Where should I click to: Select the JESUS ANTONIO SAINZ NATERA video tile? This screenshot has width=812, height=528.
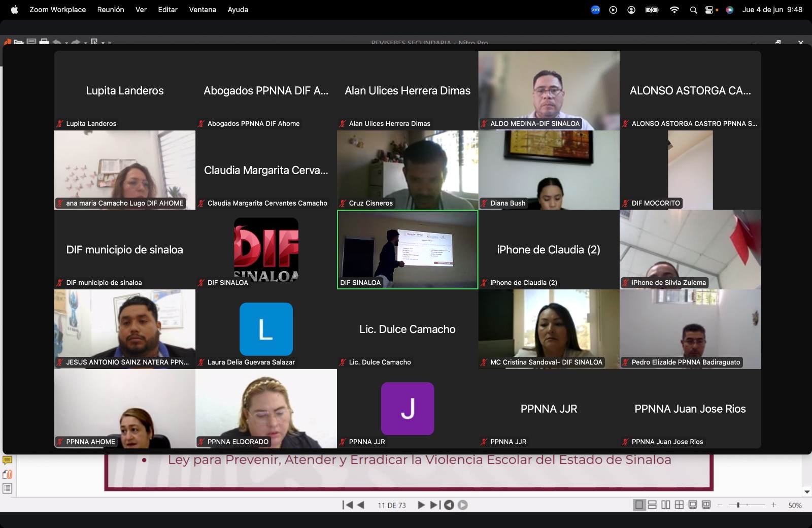(125, 329)
